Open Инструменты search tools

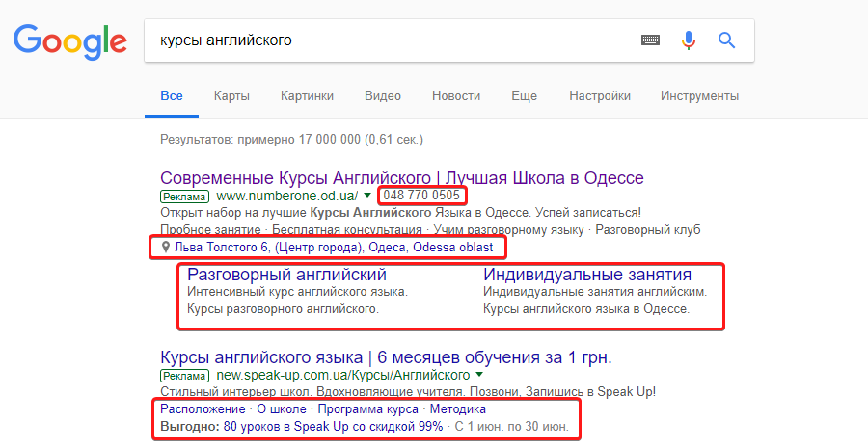click(x=699, y=95)
